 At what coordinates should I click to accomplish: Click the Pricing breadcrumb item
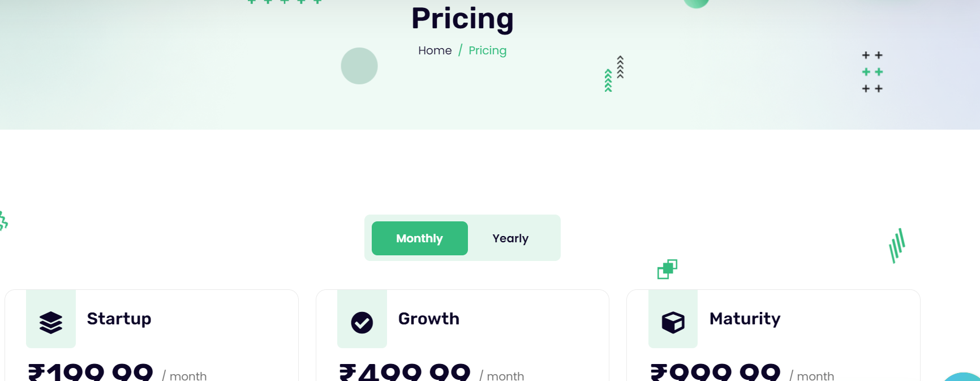[487, 50]
